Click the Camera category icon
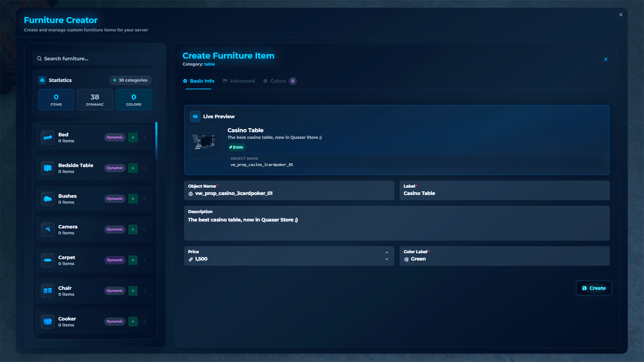644x362 pixels. (48, 230)
